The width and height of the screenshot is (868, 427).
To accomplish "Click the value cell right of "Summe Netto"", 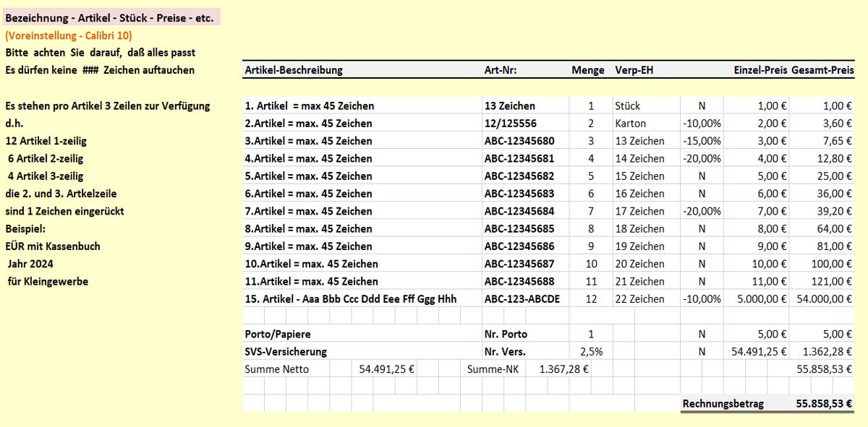I will click(386, 369).
